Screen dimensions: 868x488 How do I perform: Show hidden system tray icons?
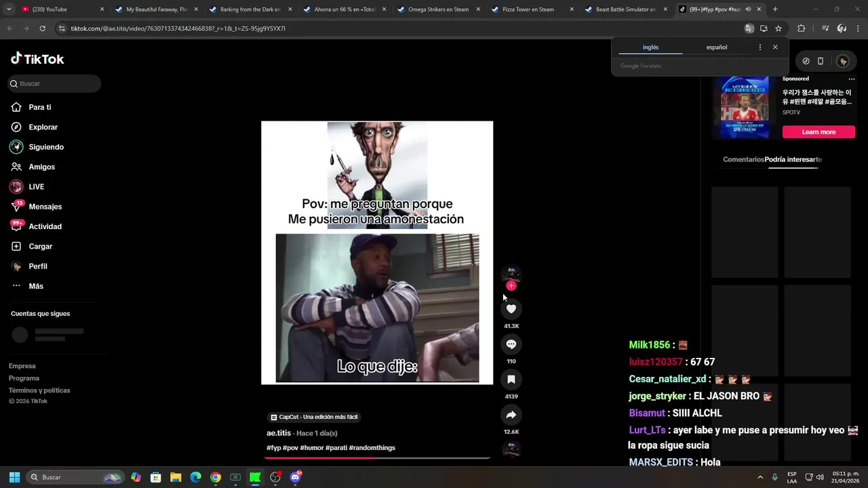pyautogui.click(x=759, y=477)
